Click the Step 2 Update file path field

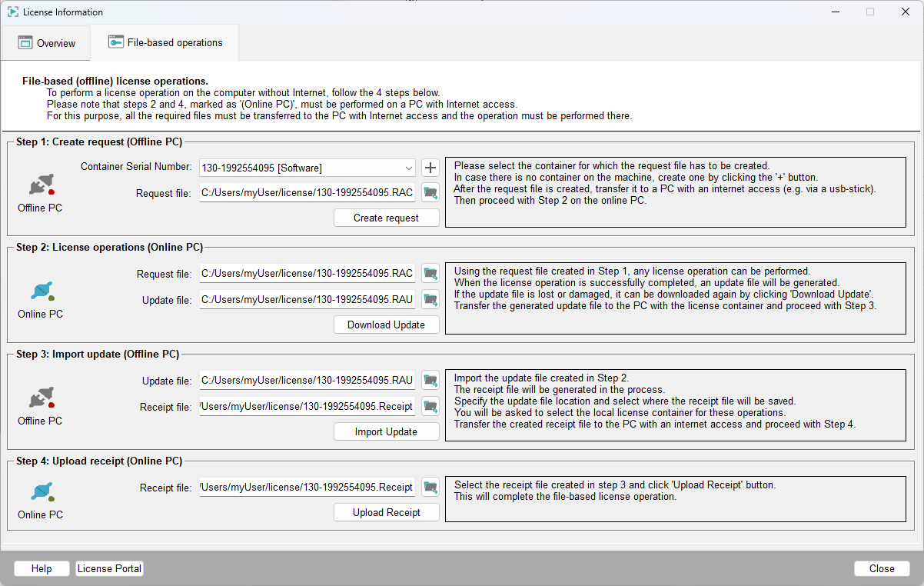[307, 299]
